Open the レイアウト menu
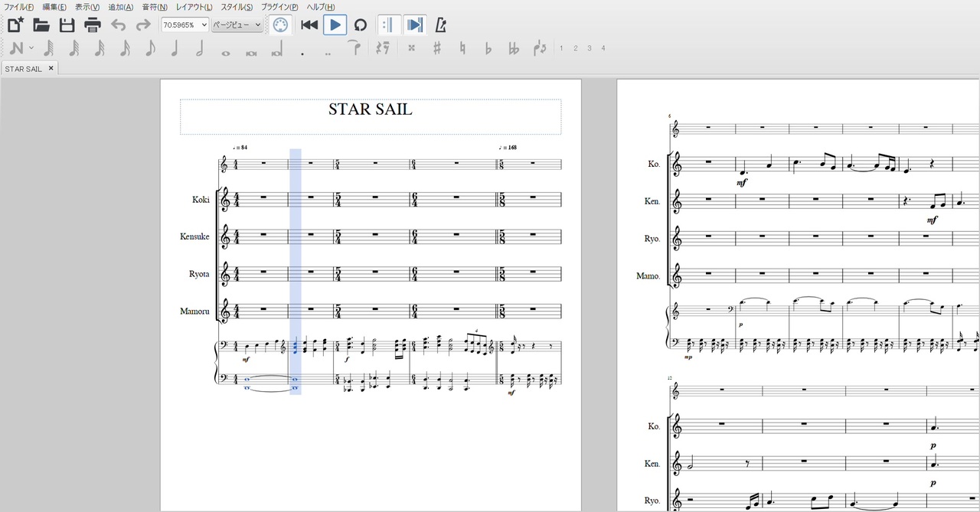The height and width of the screenshot is (512, 980). tap(194, 7)
